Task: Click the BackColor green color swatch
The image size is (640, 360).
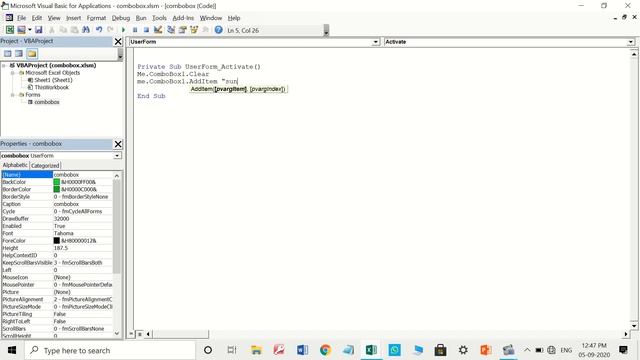Action: (57, 182)
